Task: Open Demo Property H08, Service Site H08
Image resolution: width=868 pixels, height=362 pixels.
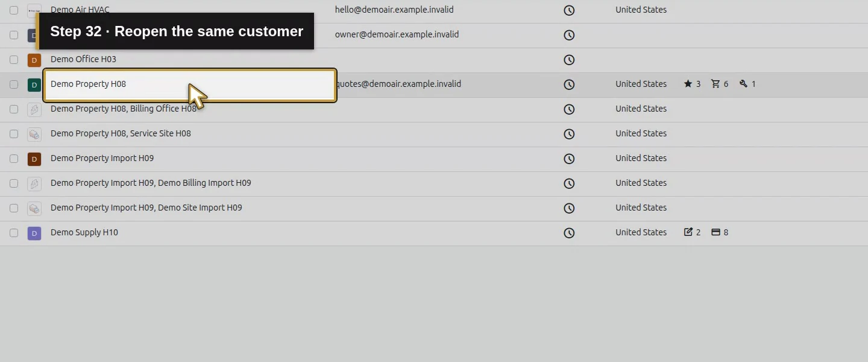Action: (x=121, y=133)
